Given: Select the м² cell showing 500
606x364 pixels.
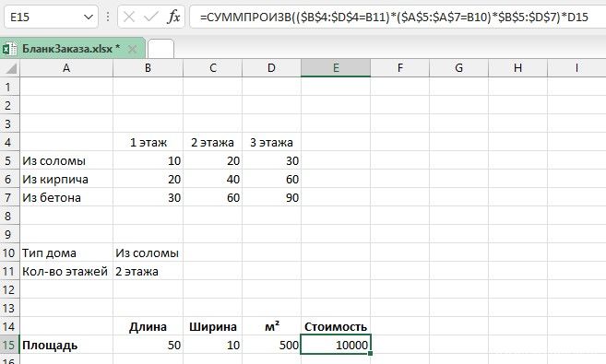Looking at the screenshot, I should pyautogui.click(x=271, y=345).
